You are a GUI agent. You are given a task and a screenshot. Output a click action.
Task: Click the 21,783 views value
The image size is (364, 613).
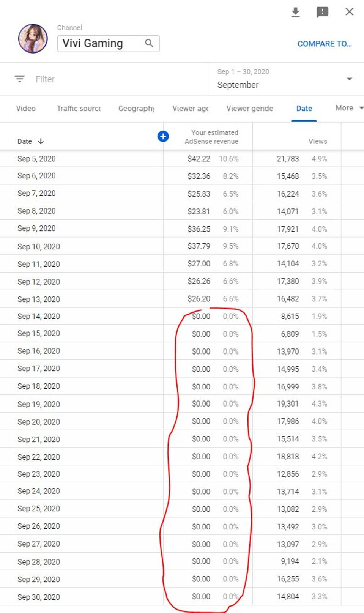[288, 159]
